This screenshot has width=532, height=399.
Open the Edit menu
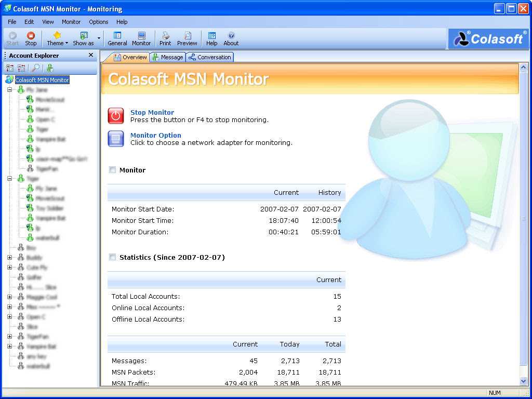pyautogui.click(x=29, y=22)
